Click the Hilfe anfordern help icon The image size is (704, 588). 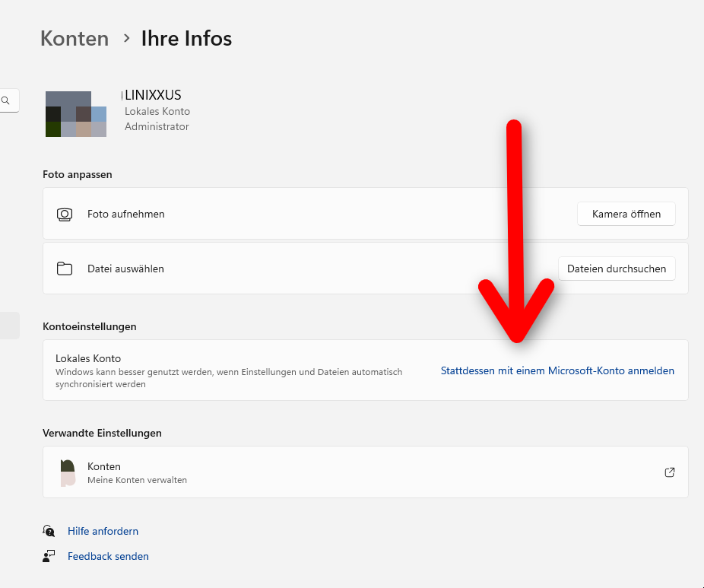pyautogui.click(x=49, y=531)
